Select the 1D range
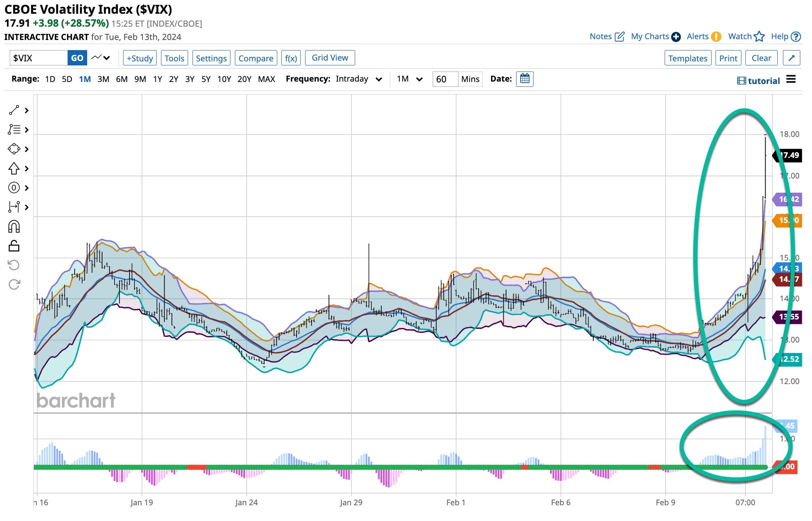The height and width of the screenshot is (521, 812). pyautogui.click(x=50, y=79)
